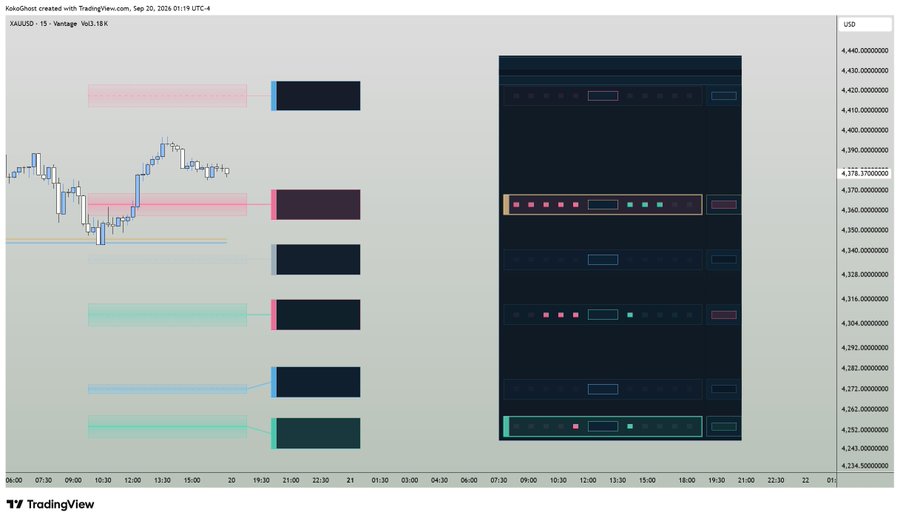The width and height of the screenshot is (900, 521).
Task: Click the 4,272.00000000 price axis label
Action: 864,388
